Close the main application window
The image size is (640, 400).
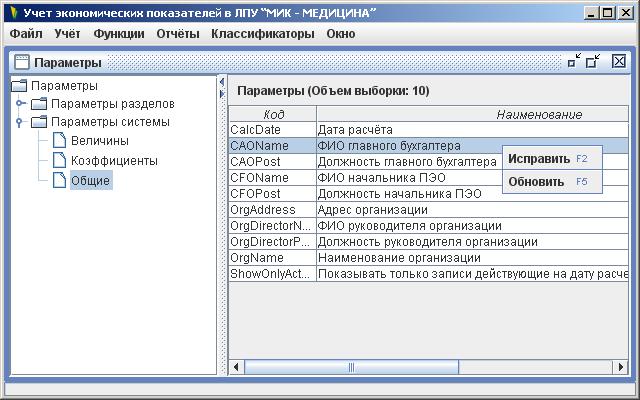tap(626, 13)
